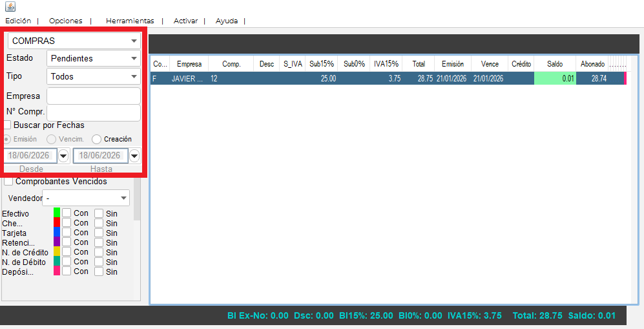The height and width of the screenshot is (329, 644).
Task: Open the Herramientas menu
Action: point(130,21)
